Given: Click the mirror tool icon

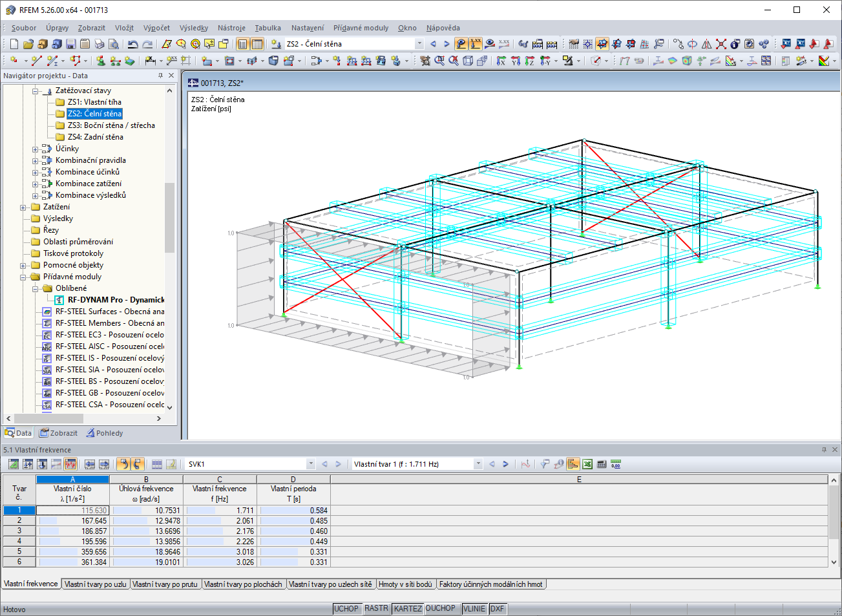Looking at the screenshot, I should [706, 44].
